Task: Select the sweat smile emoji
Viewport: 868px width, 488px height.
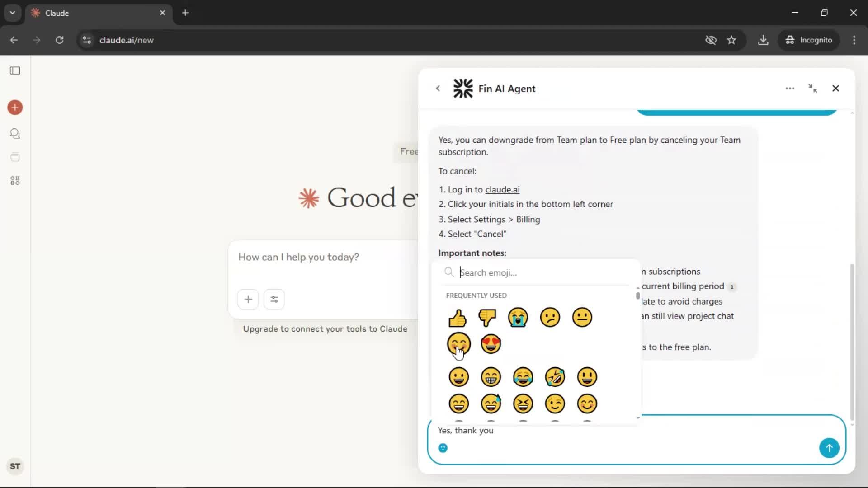Action: 491,404
